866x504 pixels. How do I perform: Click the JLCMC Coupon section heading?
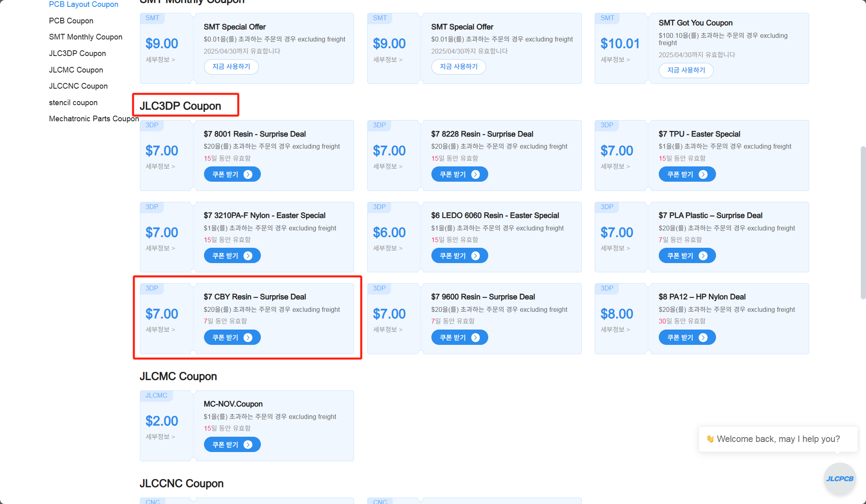[178, 376]
